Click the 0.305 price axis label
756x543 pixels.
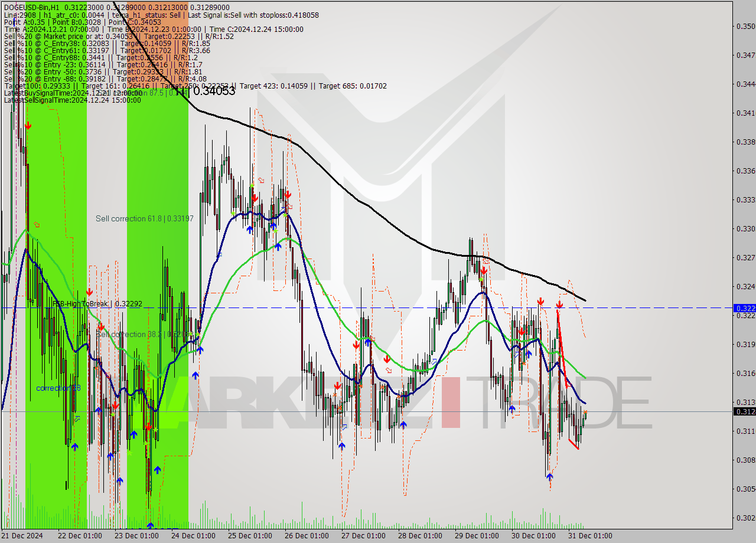click(745, 489)
